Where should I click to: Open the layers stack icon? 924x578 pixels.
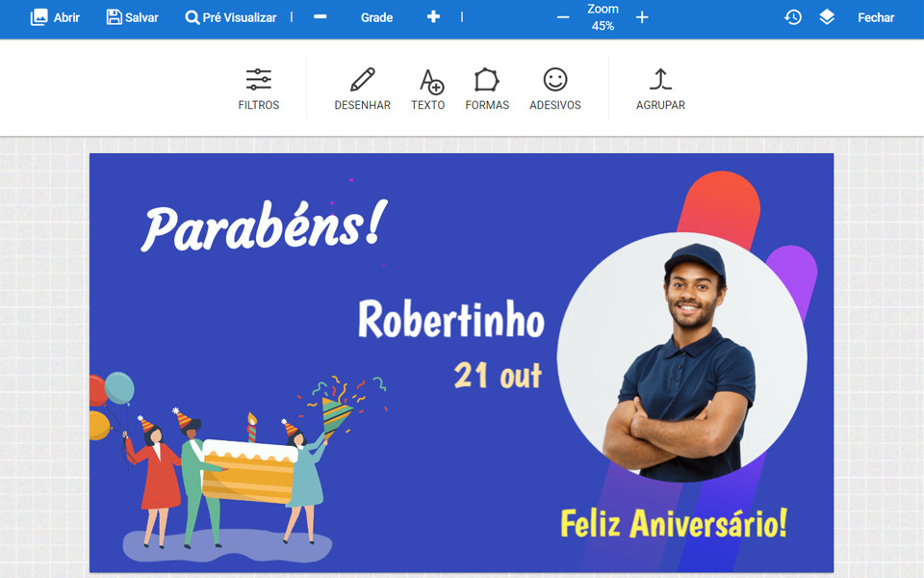[x=827, y=17]
